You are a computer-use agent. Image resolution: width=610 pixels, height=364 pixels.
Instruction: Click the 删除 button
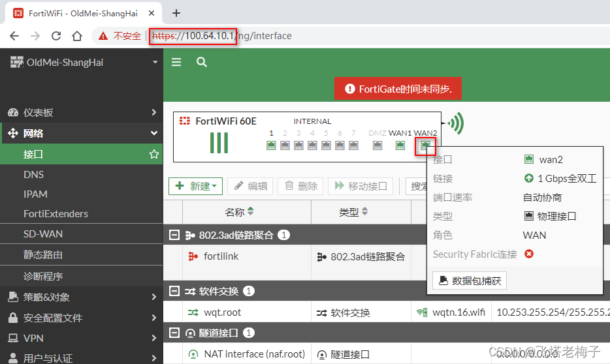click(301, 186)
